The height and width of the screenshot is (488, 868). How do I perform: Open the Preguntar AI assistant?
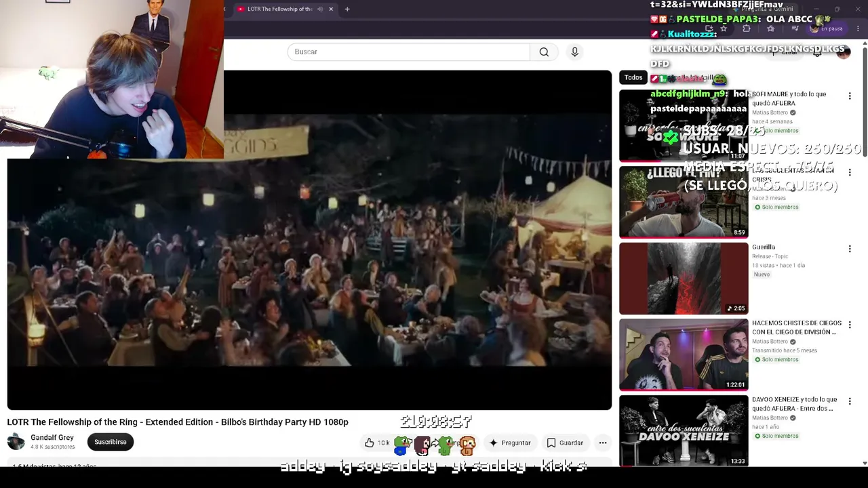pos(509,443)
